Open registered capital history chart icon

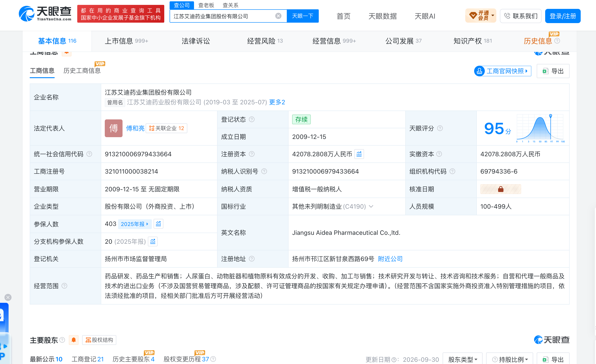(x=359, y=154)
